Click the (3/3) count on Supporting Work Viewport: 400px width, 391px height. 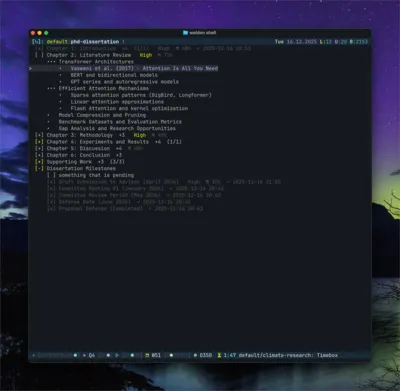click(117, 162)
